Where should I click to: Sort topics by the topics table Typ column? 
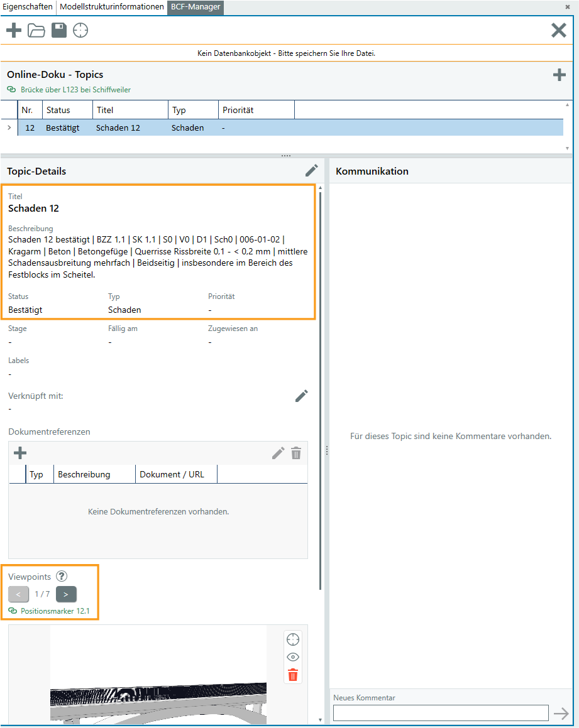pos(193,110)
